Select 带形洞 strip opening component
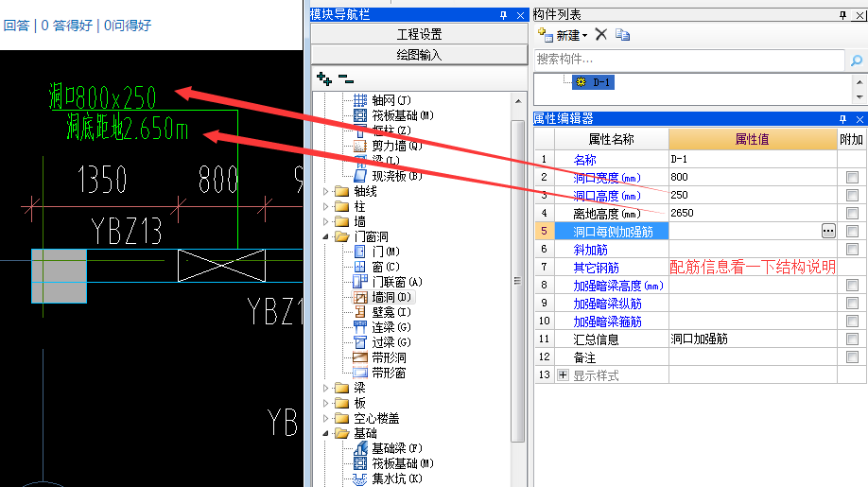 pyautogui.click(x=380, y=357)
